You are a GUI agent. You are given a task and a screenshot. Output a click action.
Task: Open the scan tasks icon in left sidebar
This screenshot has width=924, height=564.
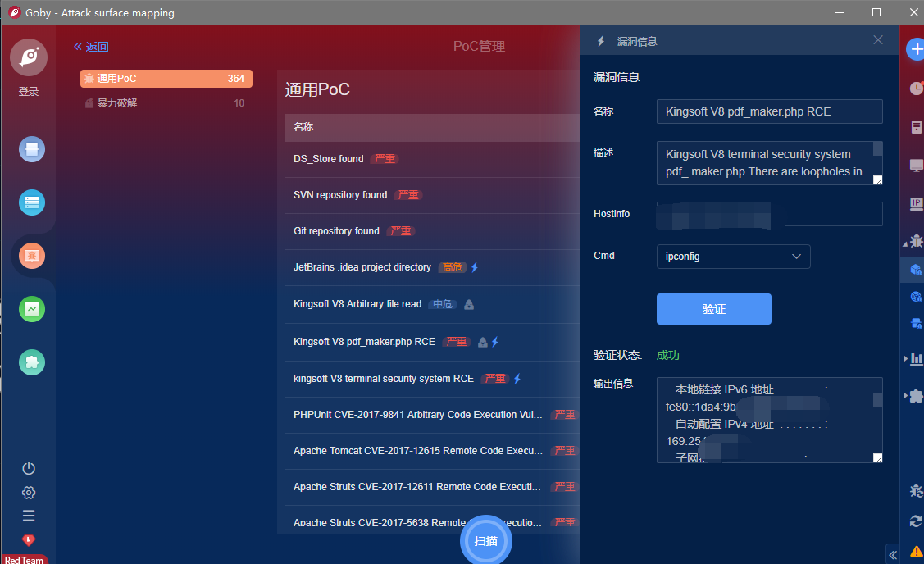click(32, 149)
